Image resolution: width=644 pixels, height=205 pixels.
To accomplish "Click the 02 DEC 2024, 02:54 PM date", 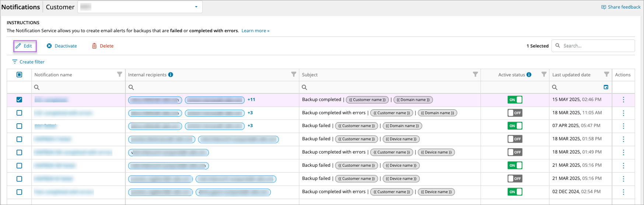I will 577,192.
